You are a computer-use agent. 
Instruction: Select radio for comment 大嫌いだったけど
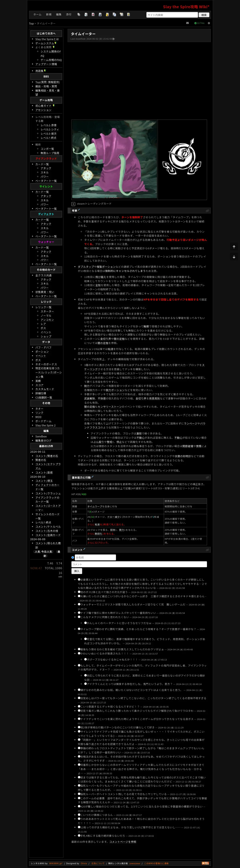pyautogui.click(x=79, y=596)
